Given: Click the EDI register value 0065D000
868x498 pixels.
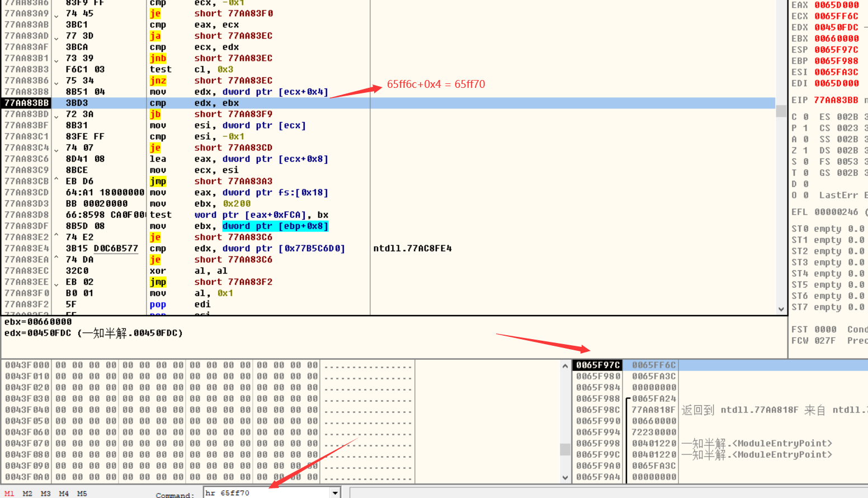Looking at the screenshot, I should pos(837,83).
